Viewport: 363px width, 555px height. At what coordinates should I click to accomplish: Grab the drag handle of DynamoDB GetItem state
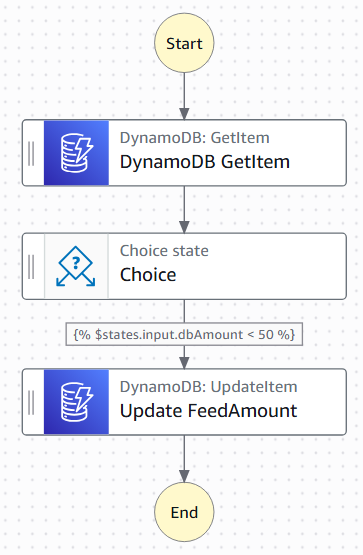click(31, 153)
